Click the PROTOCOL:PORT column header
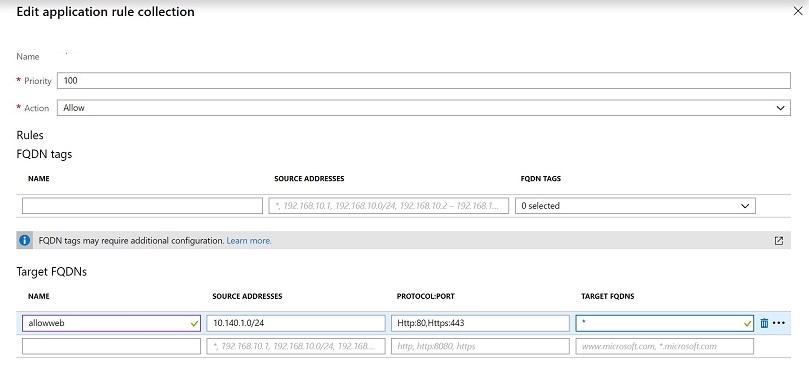This screenshot has height=386, width=809. click(x=426, y=296)
